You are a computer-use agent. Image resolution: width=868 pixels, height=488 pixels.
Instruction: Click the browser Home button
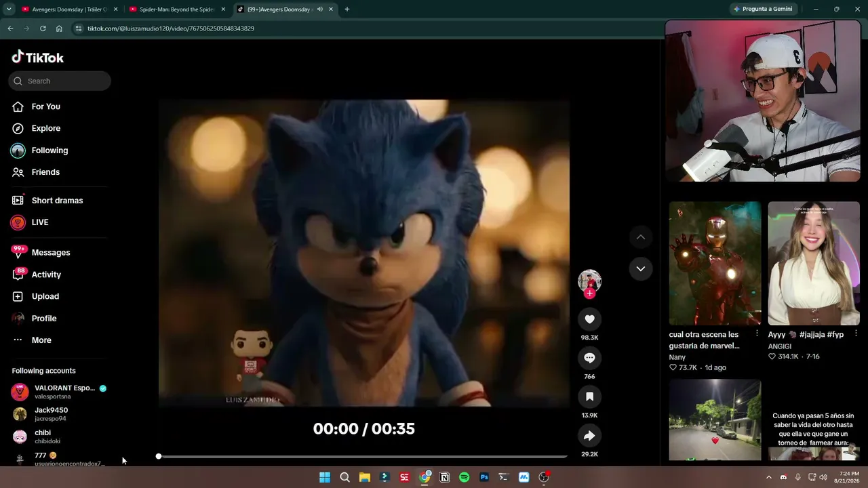(x=59, y=28)
